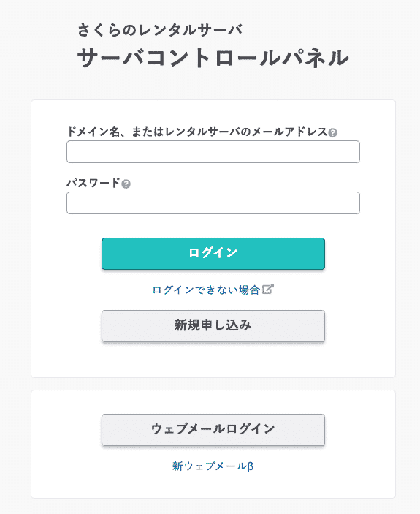Start a new signup via the gray 新規申し込み button

(x=213, y=326)
